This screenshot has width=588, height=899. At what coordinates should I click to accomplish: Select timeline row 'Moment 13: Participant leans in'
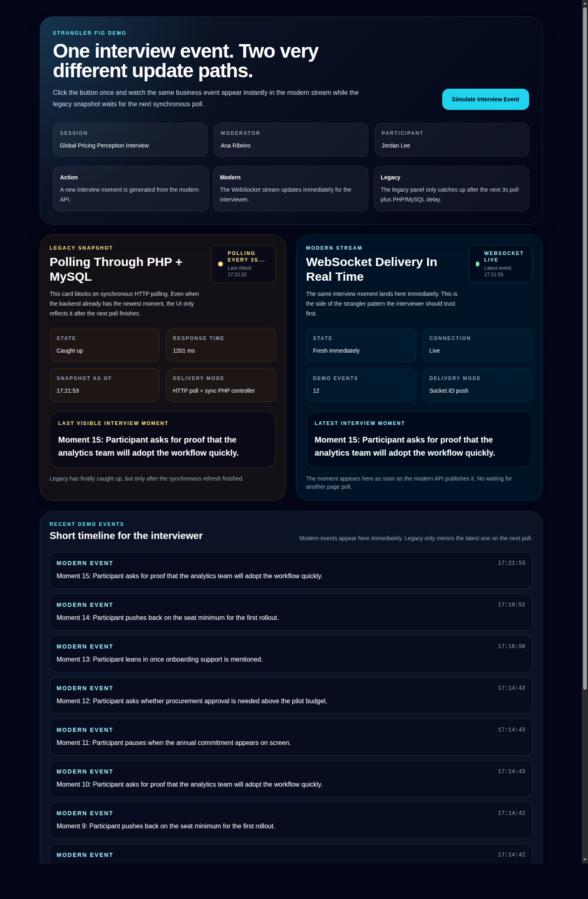[x=291, y=654]
